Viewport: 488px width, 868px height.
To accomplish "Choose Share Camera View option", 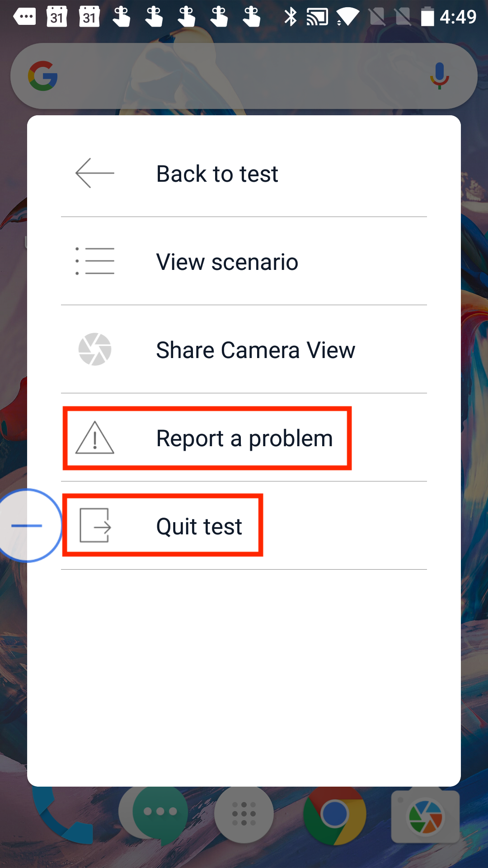I will click(244, 349).
